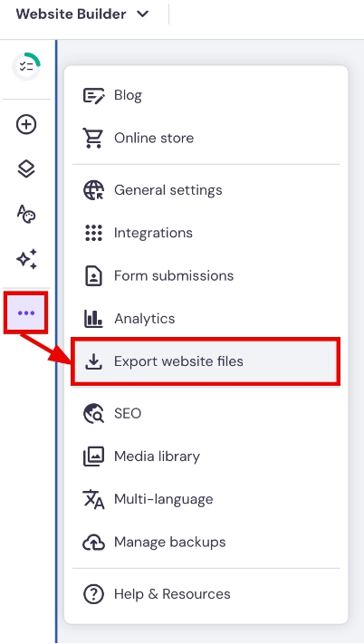This screenshot has height=644, width=364.
Task: Open Form submissions menu item
Action: tap(206, 275)
